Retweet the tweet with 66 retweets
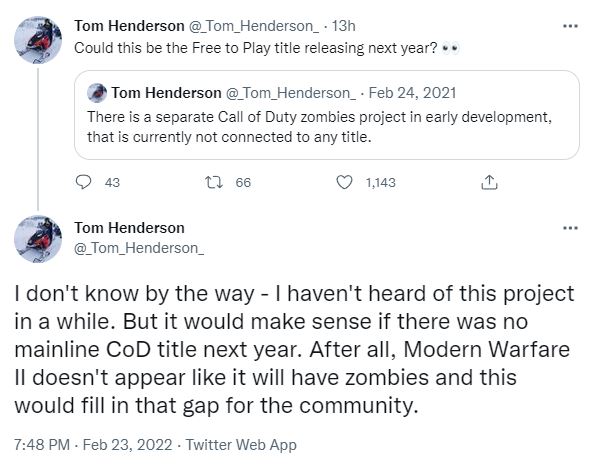The image size is (595, 468). pyautogui.click(x=214, y=182)
